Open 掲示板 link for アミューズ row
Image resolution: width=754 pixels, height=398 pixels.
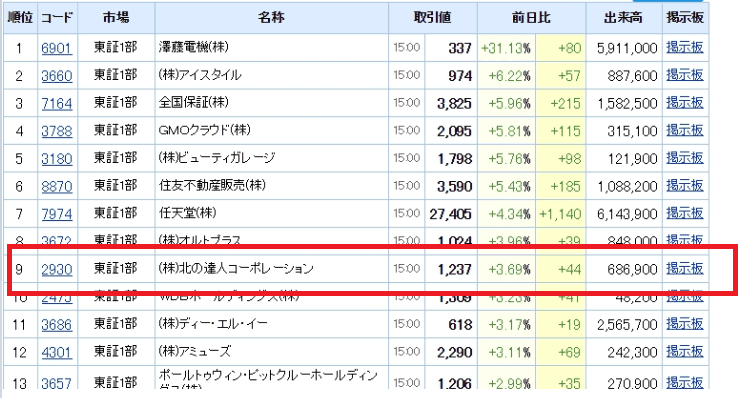tap(685, 351)
